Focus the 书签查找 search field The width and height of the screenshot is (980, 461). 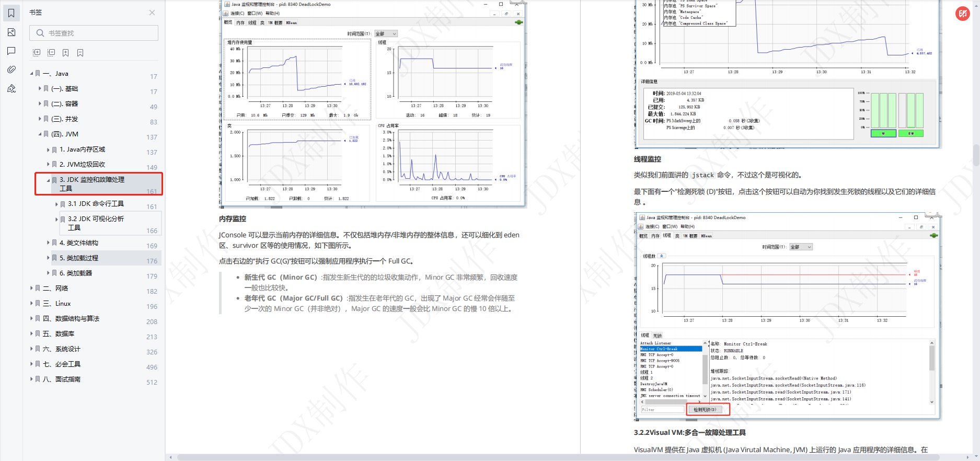[x=94, y=33]
